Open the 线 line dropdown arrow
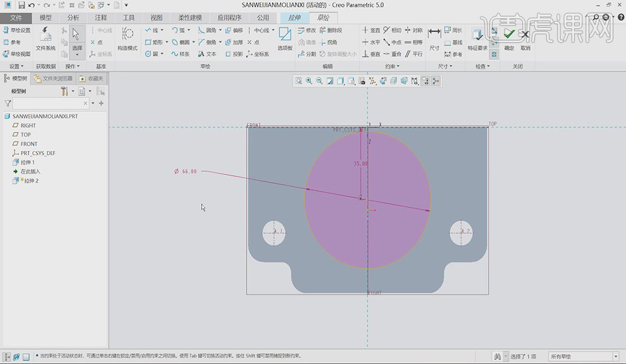Image resolution: width=626 pixels, height=364 pixels. pos(163,30)
